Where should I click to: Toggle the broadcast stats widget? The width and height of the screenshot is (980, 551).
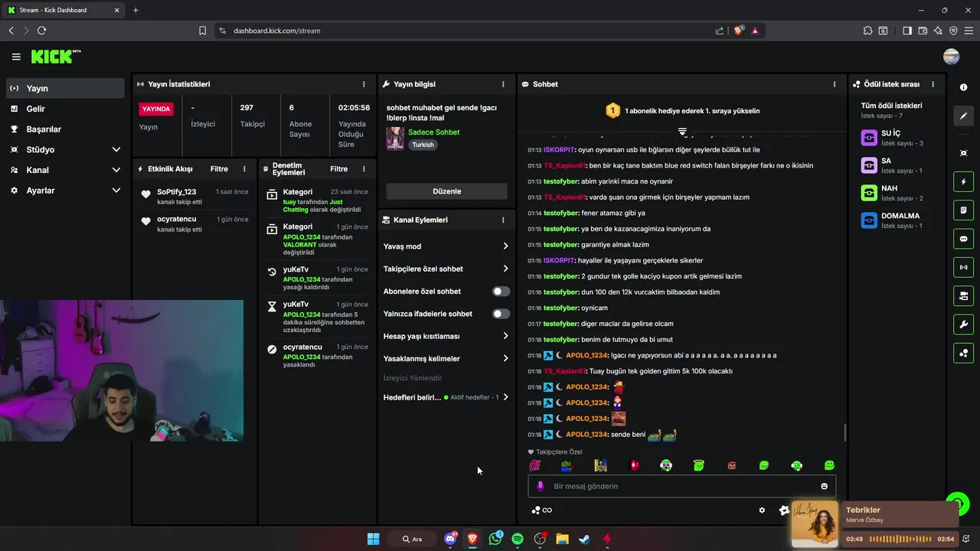(964, 267)
